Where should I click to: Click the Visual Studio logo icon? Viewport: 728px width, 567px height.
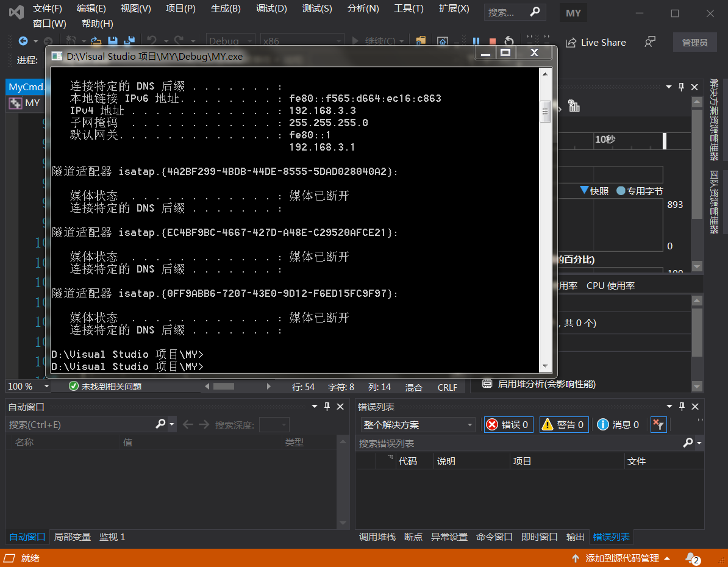click(16, 12)
